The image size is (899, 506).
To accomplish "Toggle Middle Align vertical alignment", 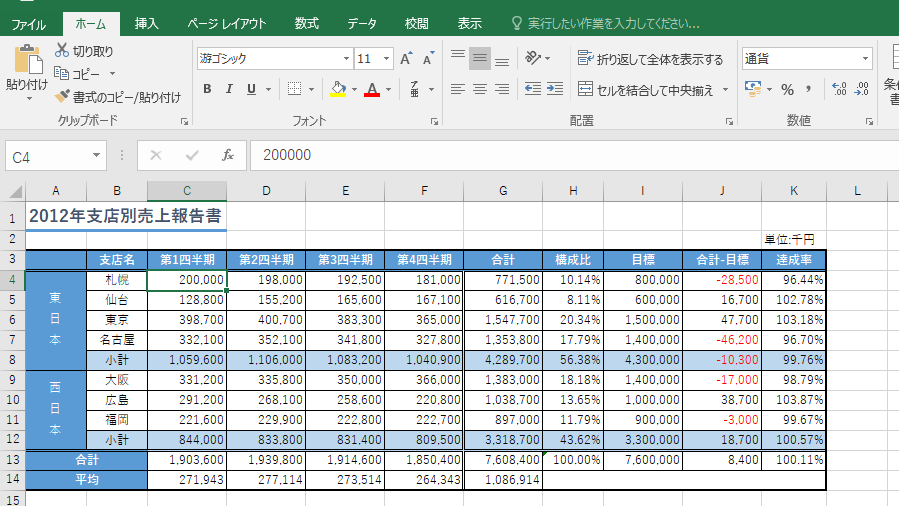I will coord(480,58).
